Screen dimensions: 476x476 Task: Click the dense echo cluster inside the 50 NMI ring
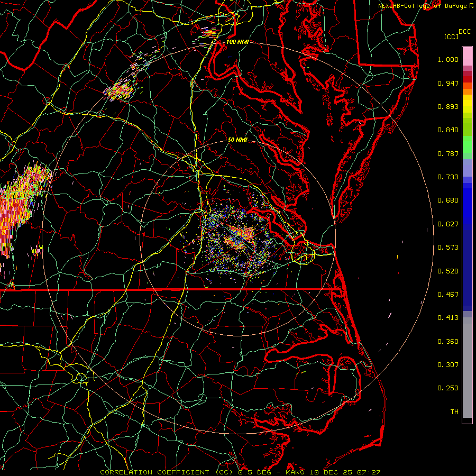point(239,239)
